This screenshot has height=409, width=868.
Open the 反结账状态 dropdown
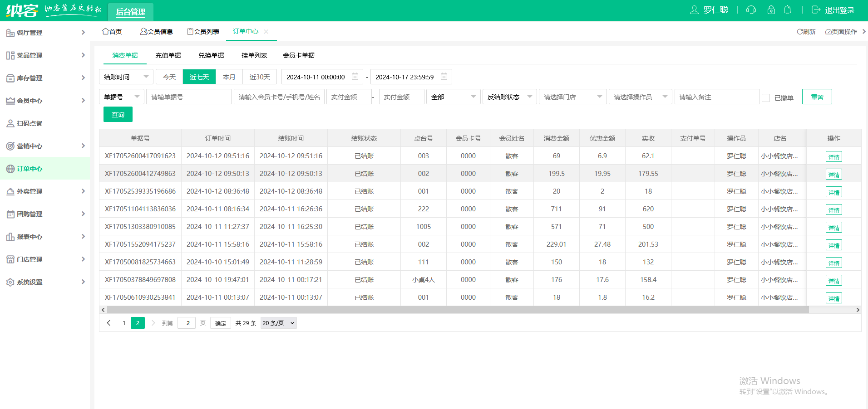point(510,97)
